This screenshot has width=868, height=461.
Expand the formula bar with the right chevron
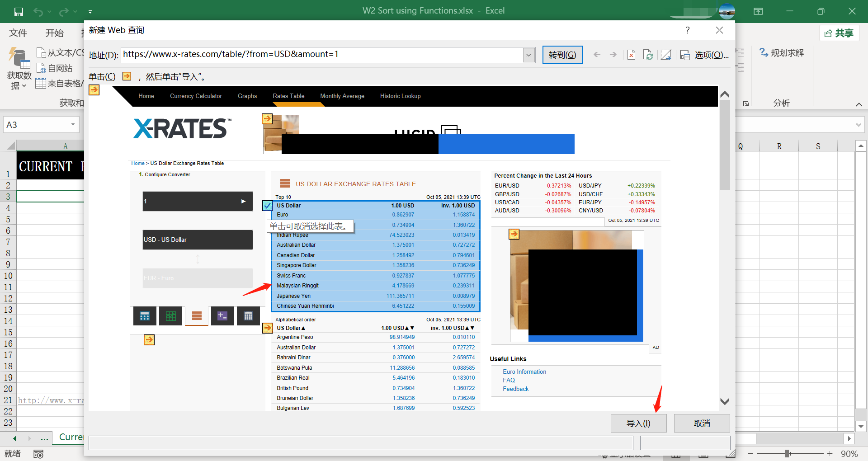pos(859,125)
